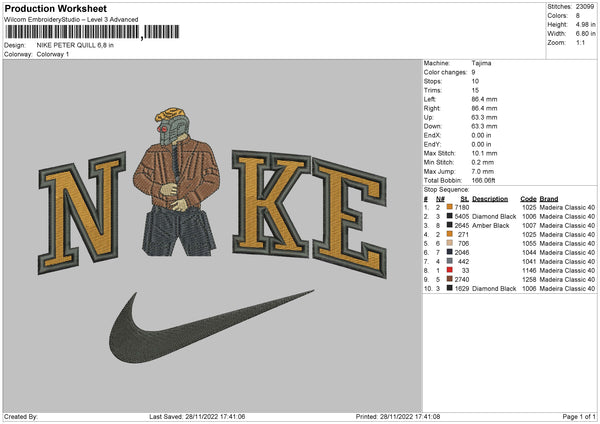Click 'Amber Black' description in stop 3

tap(491, 226)
